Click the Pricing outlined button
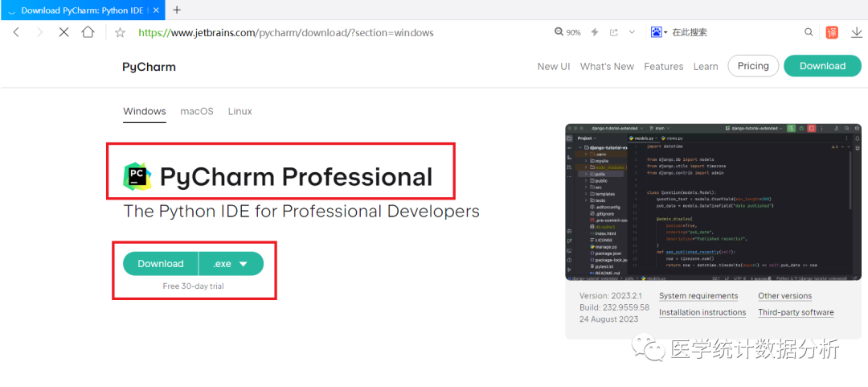Image resolution: width=868 pixels, height=387 pixels. 753,66
